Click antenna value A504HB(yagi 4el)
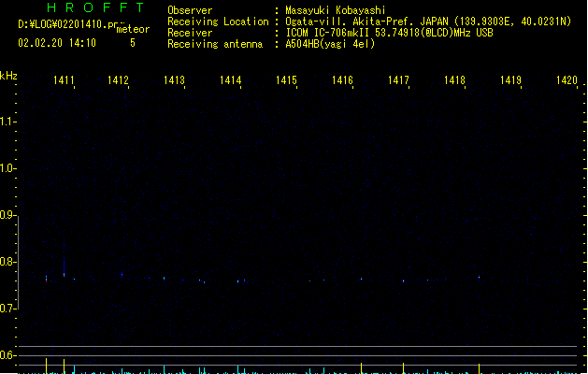This screenshot has width=588, height=374. 330,44
